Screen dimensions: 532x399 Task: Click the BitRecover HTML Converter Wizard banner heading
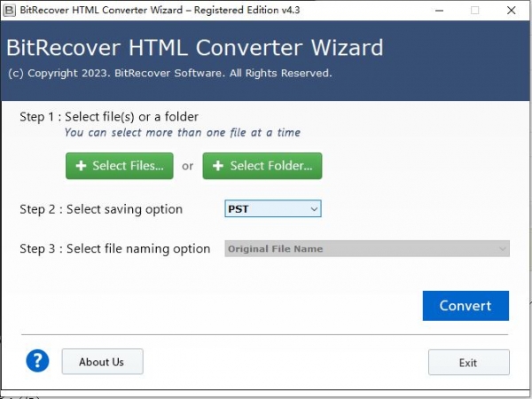195,47
